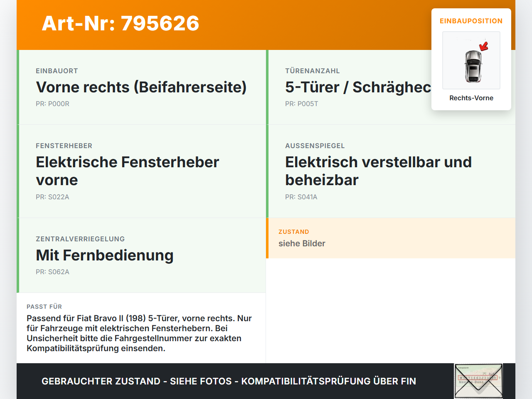Click the Passt für compatibility description
Image resolution: width=532 pixels, height=399 pixels.
(139, 333)
